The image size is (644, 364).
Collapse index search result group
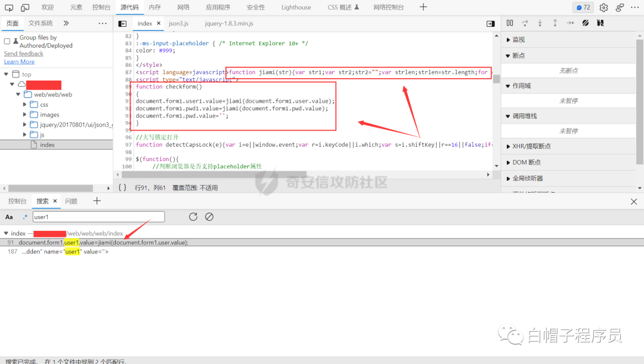tap(6, 233)
